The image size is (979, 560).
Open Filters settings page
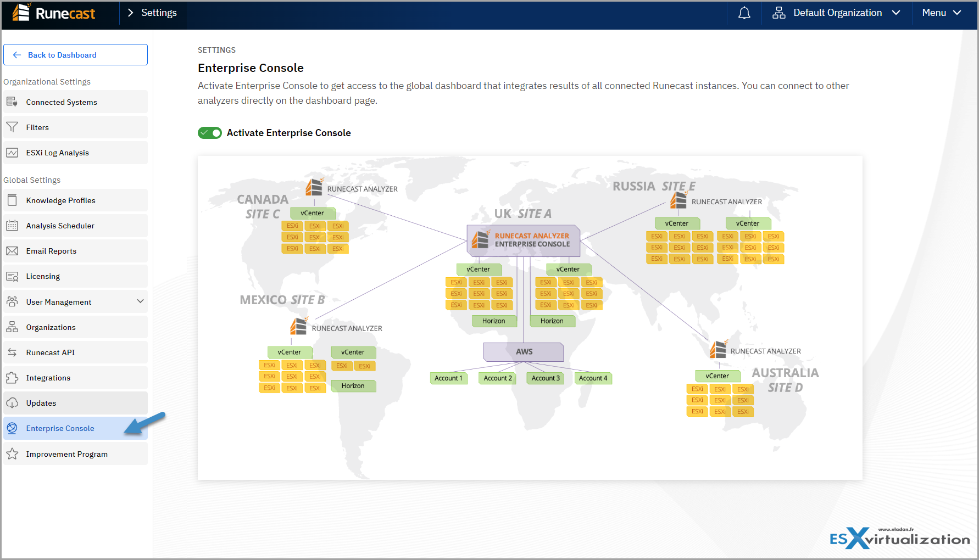75,127
